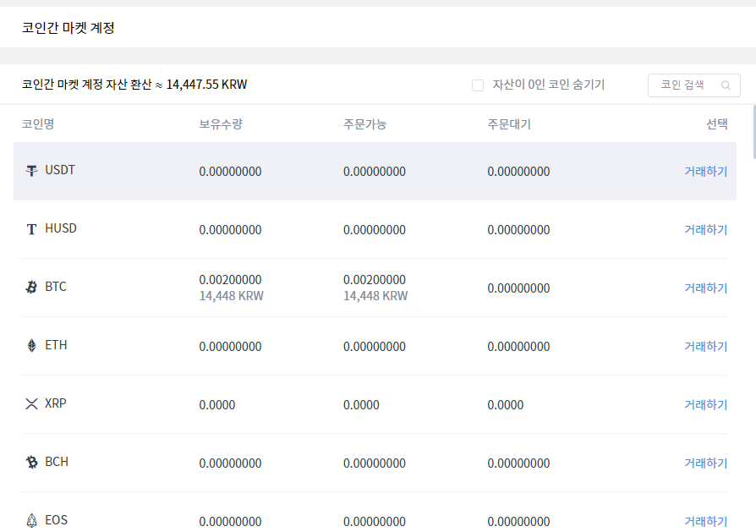Click the magnifier icon in coin search
This screenshot has width=756, height=532.
point(726,85)
